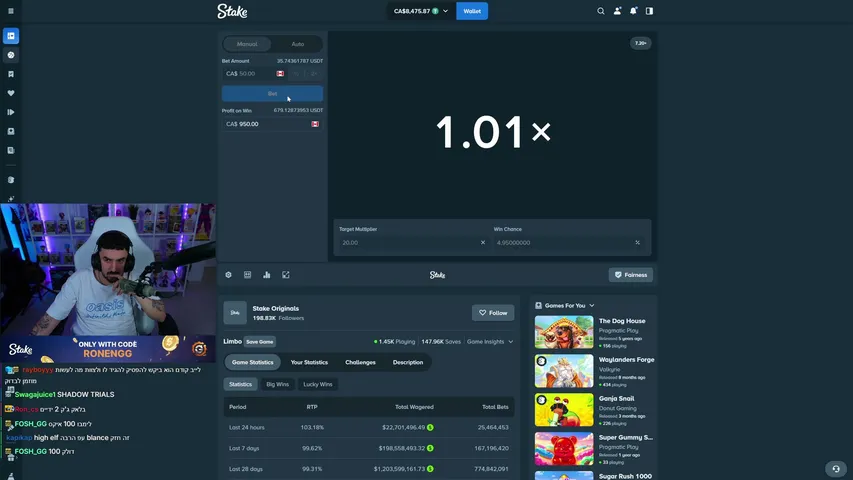The width and height of the screenshot is (853, 480).
Task: Click 1.45K Playing counter
Action: (x=394, y=342)
